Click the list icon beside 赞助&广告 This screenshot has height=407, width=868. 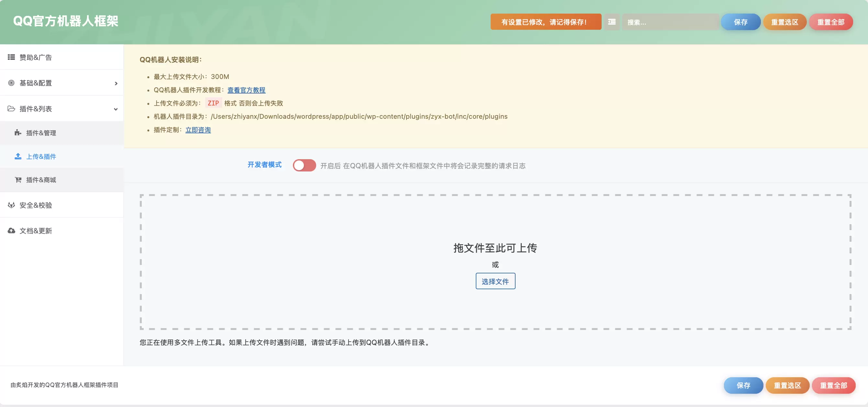coord(11,57)
